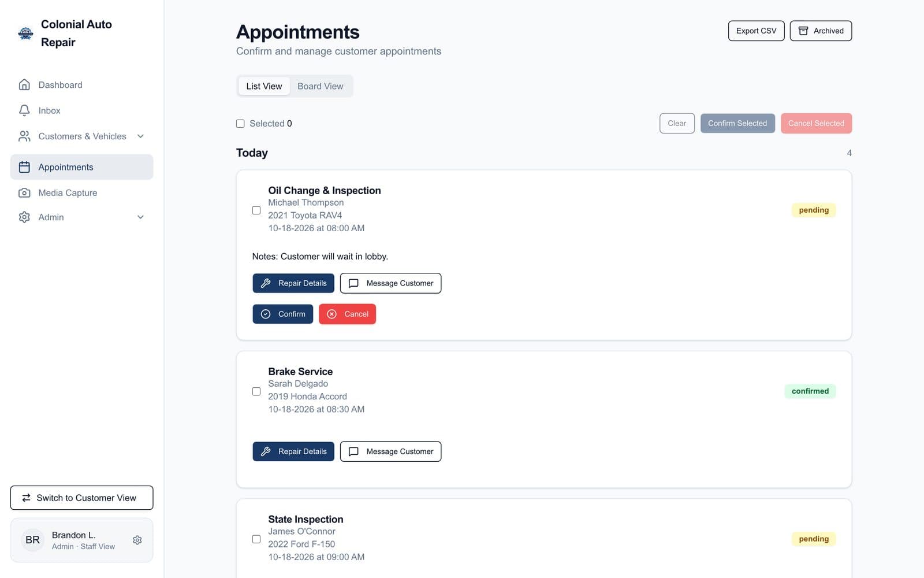The width and height of the screenshot is (924, 578).
Task: Click wrench icon in Brake Service Repair Details
Action: point(266,451)
